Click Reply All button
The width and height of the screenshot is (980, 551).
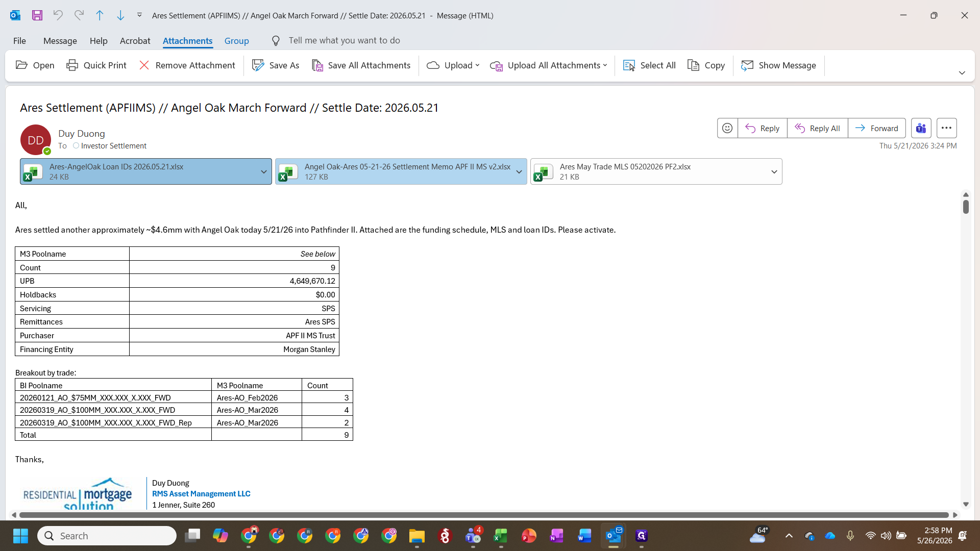point(818,128)
